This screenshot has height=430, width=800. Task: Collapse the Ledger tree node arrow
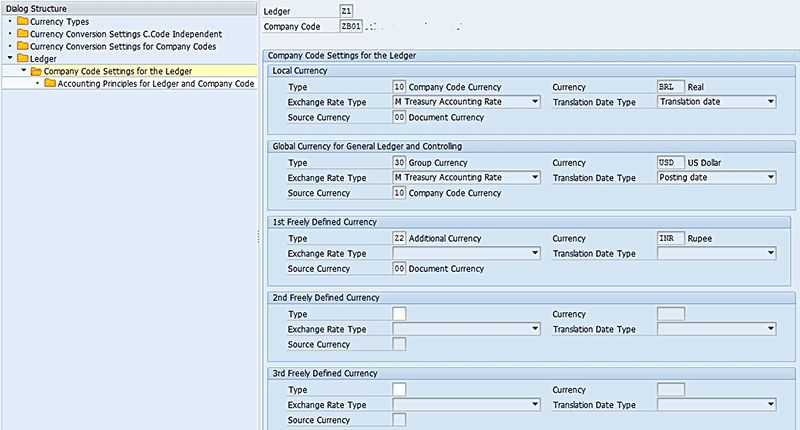pos(10,59)
